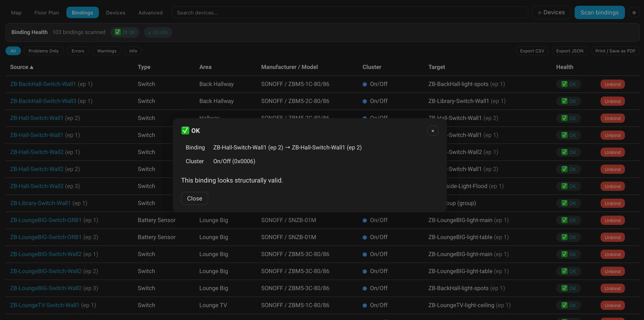The image size is (644, 320).
Task: Open the Devices tab
Action: pyautogui.click(x=116, y=12)
